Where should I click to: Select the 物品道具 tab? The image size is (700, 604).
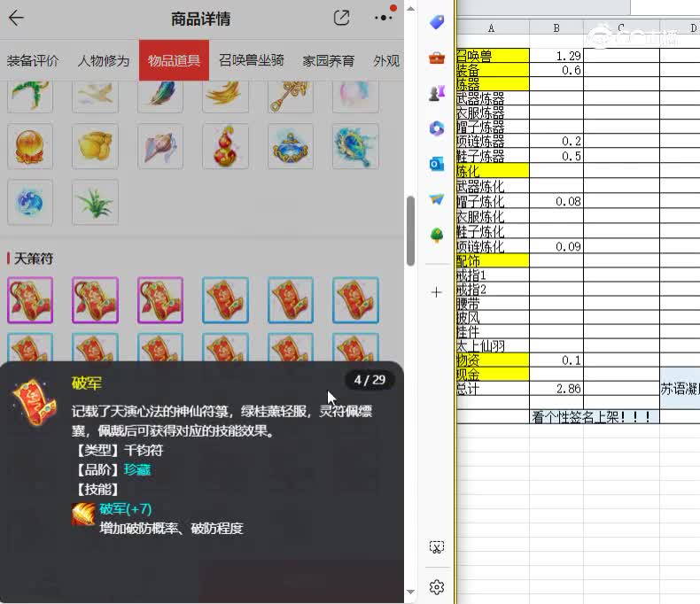pyautogui.click(x=174, y=60)
